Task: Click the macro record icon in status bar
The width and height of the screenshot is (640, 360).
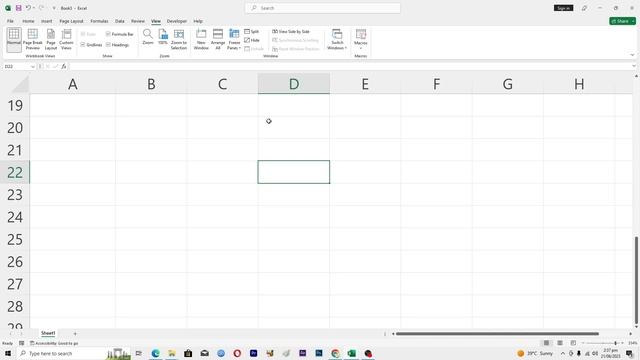Action: point(22,343)
